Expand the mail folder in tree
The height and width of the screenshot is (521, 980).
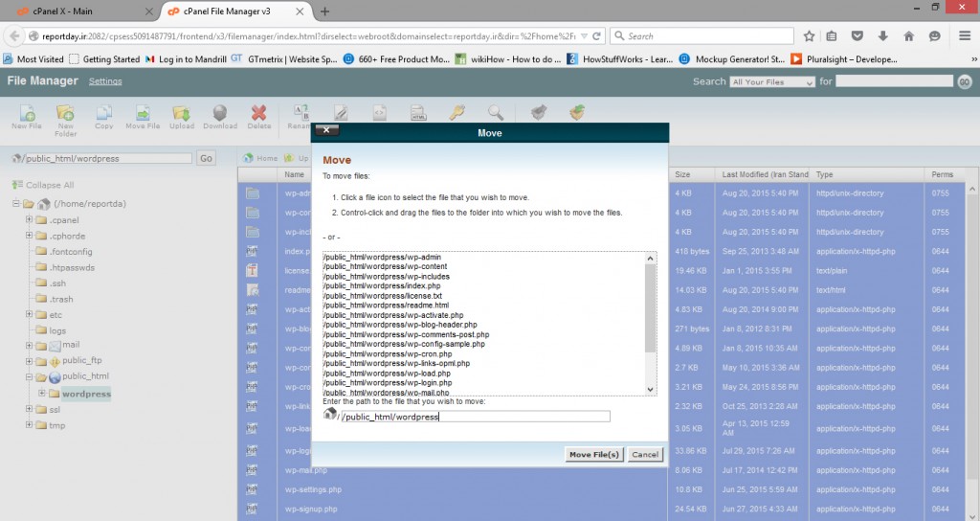point(30,345)
